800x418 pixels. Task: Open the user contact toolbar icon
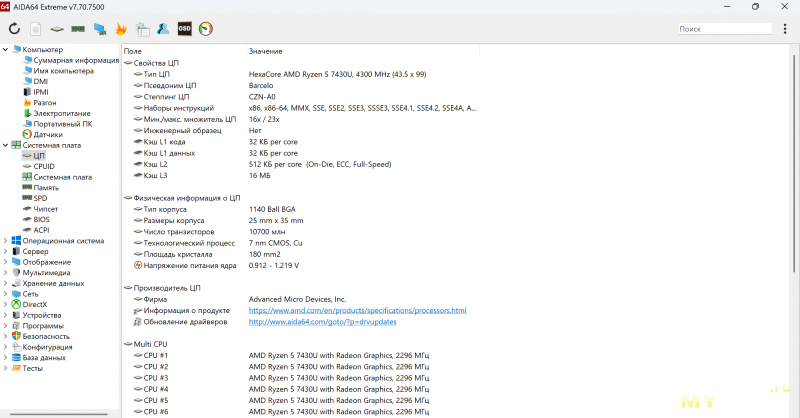162,29
